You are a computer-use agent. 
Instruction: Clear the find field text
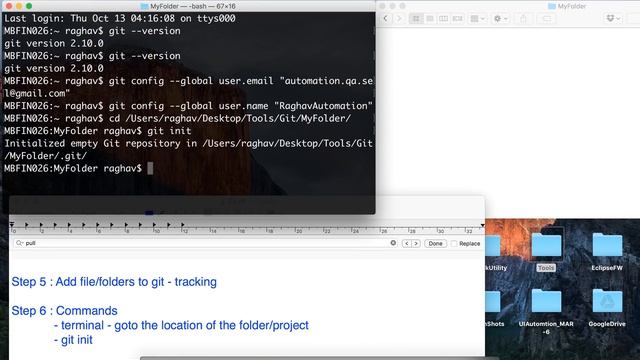point(393,243)
